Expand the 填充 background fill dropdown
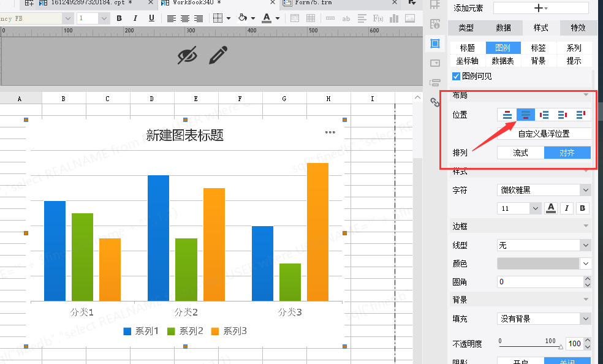Image resolution: width=603 pixels, height=364 pixels. [x=544, y=319]
